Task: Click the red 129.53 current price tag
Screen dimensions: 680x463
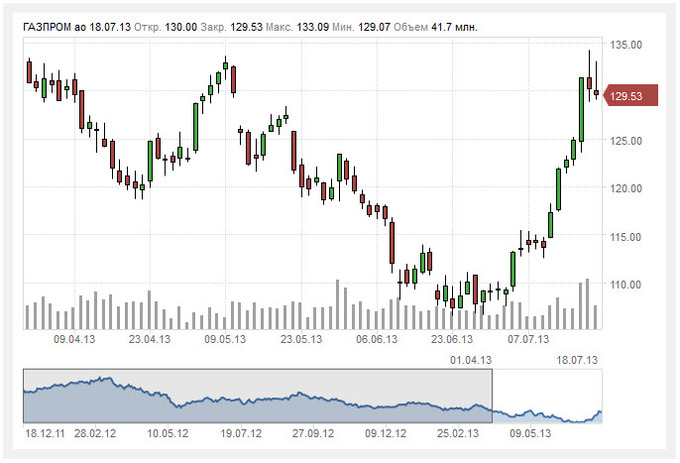Action: (x=631, y=95)
